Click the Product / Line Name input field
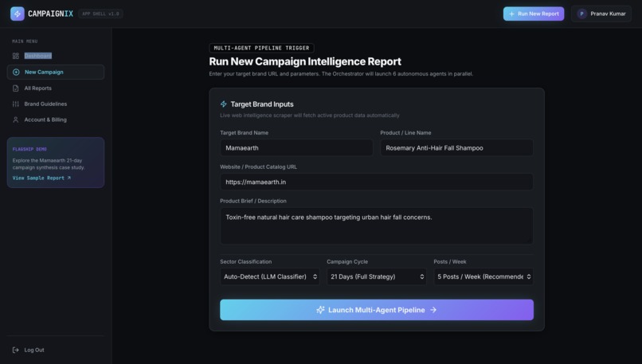Screen dimensions: 642x364 coord(457,148)
